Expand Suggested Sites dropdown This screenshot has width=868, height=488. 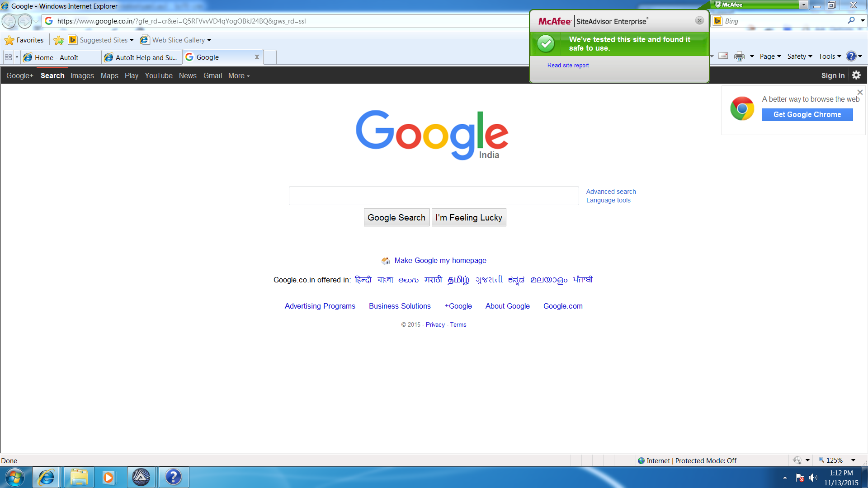[132, 40]
